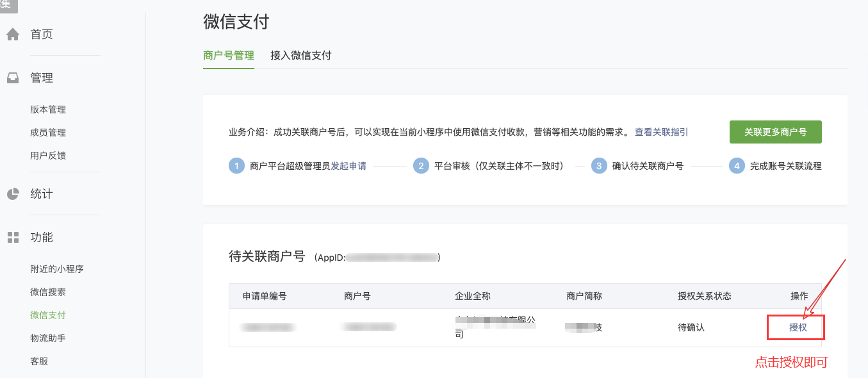Click the home icon beside 首页

coord(13,34)
